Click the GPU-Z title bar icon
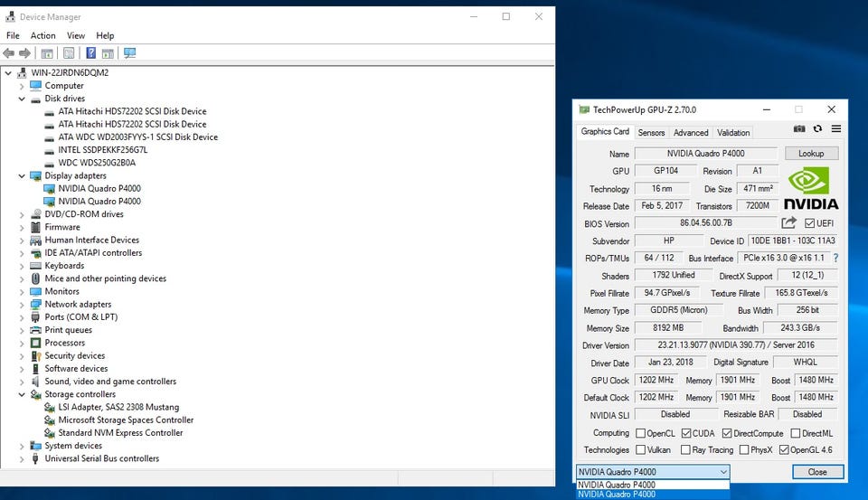 click(584, 109)
